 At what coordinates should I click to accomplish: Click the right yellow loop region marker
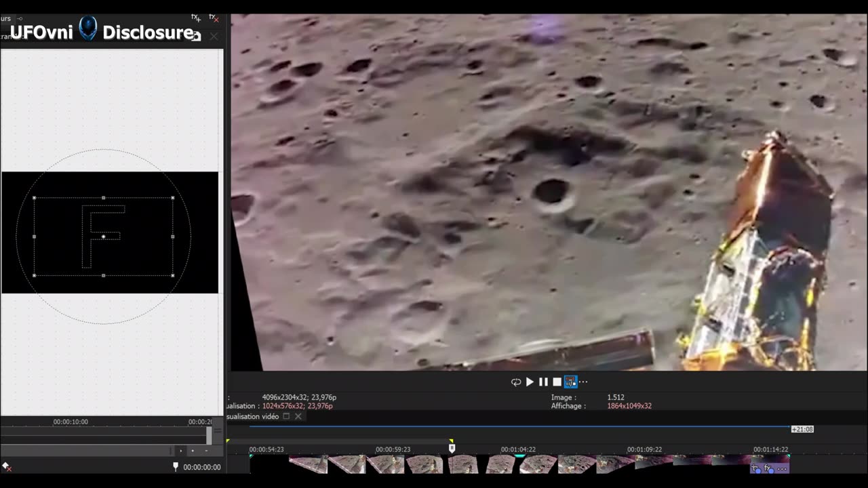click(x=452, y=441)
